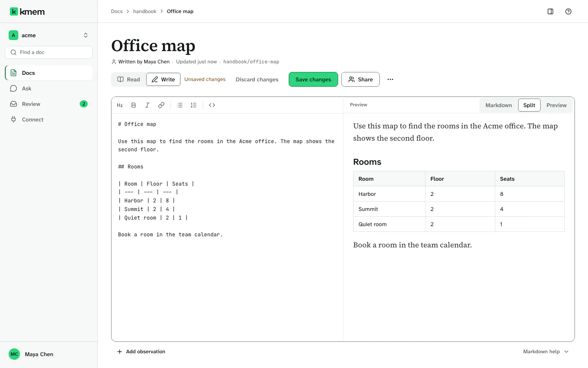Select the Markdown view mode
Screen dimensions: 588x368
[x=499, y=105]
